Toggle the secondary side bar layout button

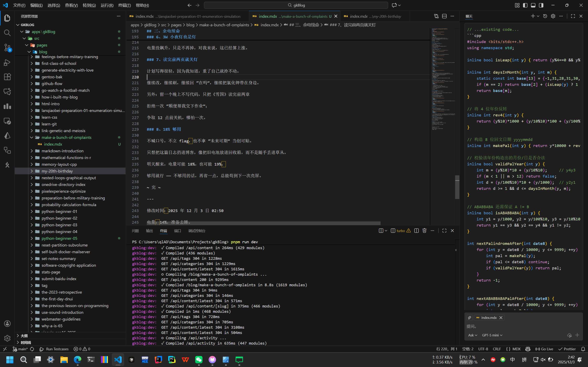(541, 5)
